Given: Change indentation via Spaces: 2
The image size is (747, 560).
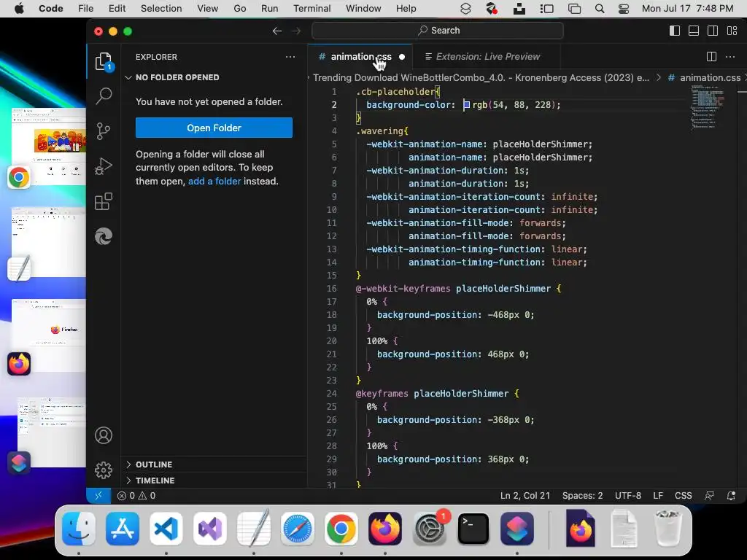Looking at the screenshot, I should click(582, 496).
